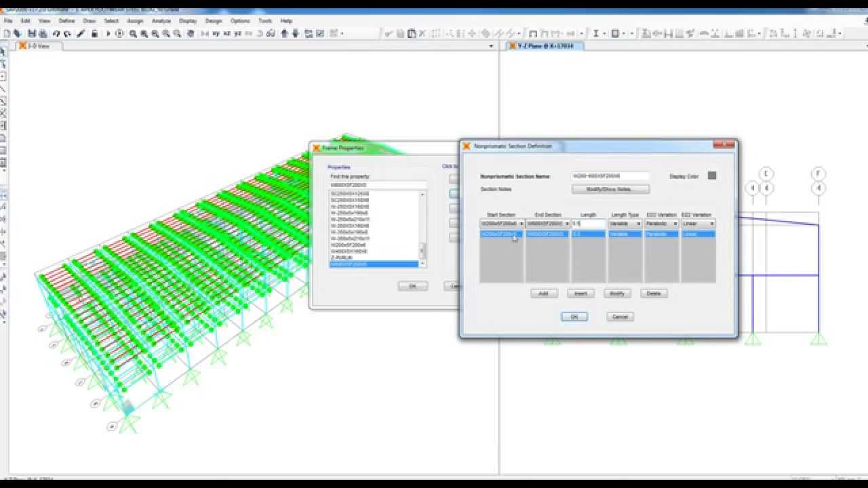Open the Rubber Band Zoom tool
This screenshot has height=488, width=868.
(133, 31)
